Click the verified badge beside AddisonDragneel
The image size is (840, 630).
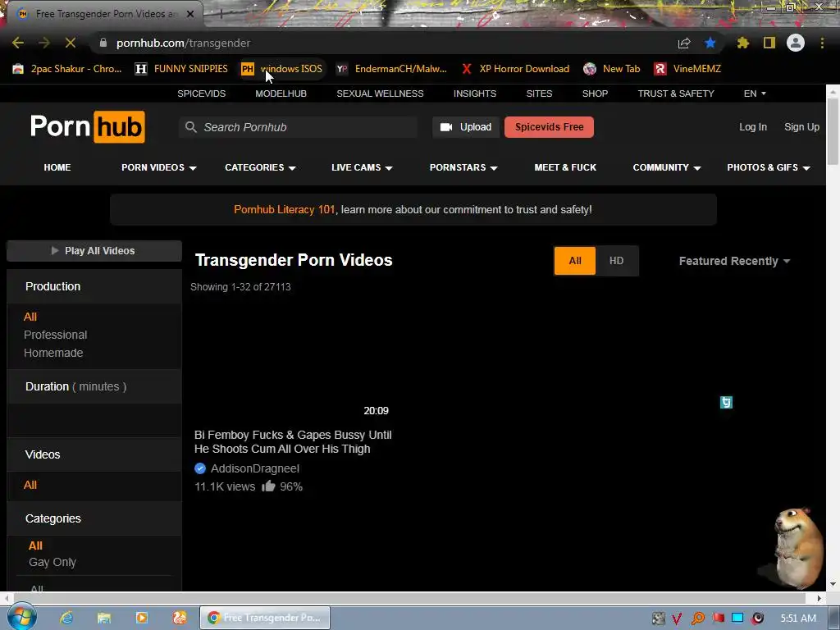[200, 468]
